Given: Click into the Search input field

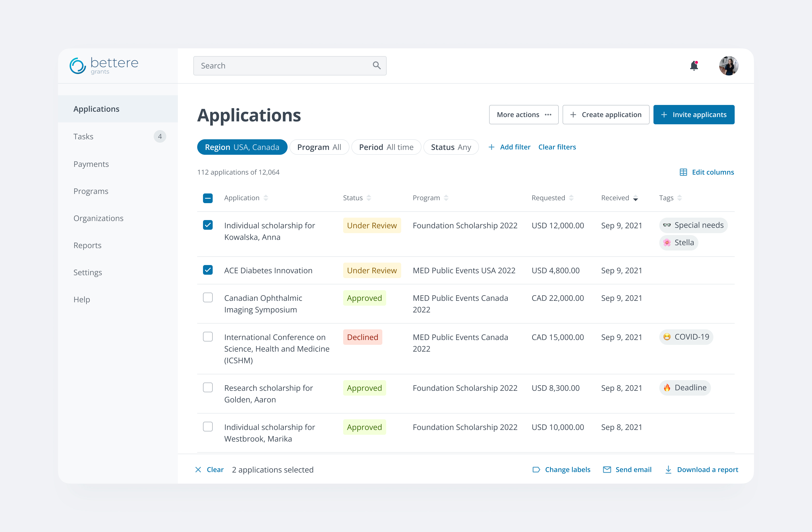Looking at the screenshot, I should click(x=290, y=66).
